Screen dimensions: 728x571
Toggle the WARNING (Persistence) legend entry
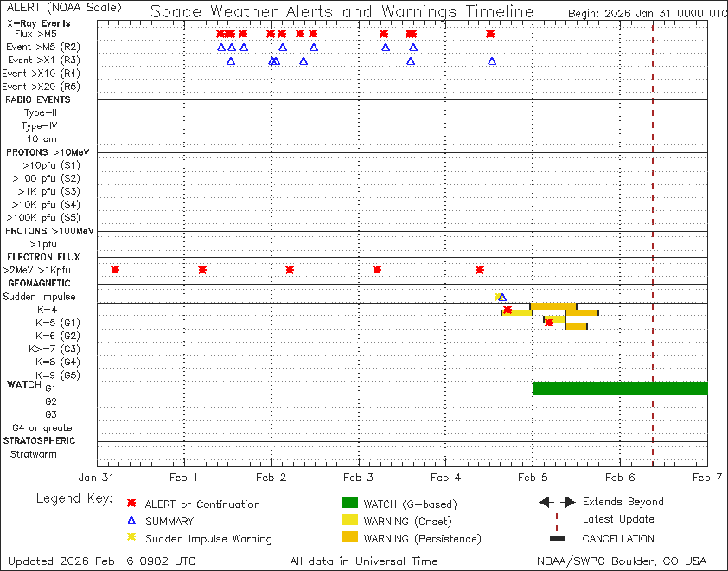coord(348,537)
